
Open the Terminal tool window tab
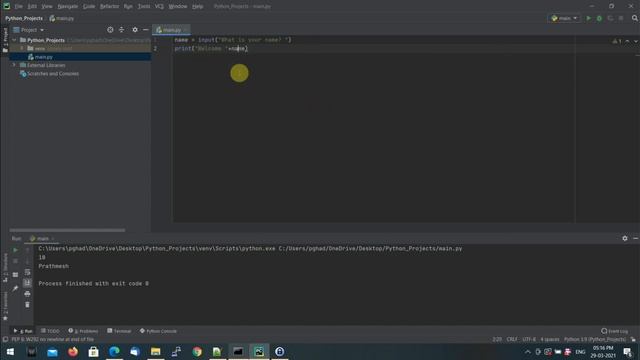click(119, 331)
